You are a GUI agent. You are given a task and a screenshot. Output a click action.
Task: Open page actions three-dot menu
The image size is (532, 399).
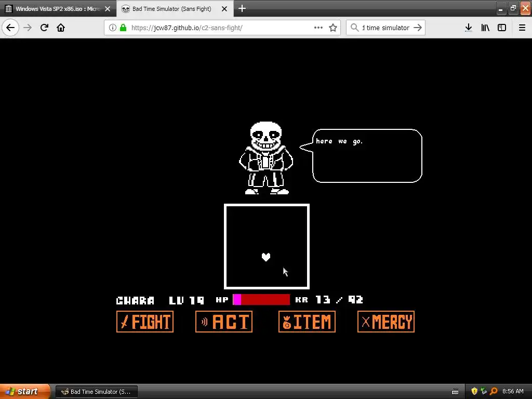coord(318,28)
